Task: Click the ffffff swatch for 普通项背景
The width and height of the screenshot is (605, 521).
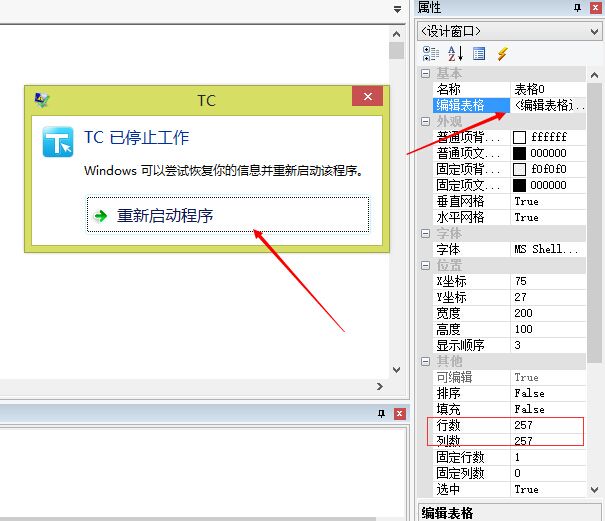Action: [519, 137]
